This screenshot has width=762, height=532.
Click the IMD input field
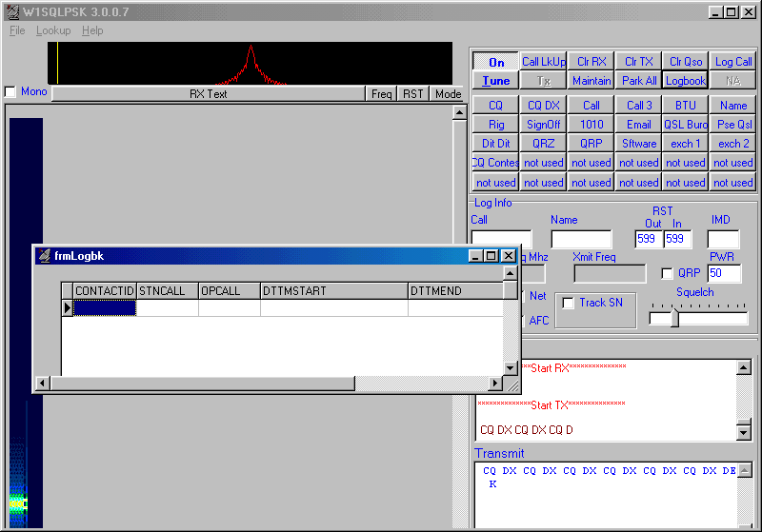[723, 239]
